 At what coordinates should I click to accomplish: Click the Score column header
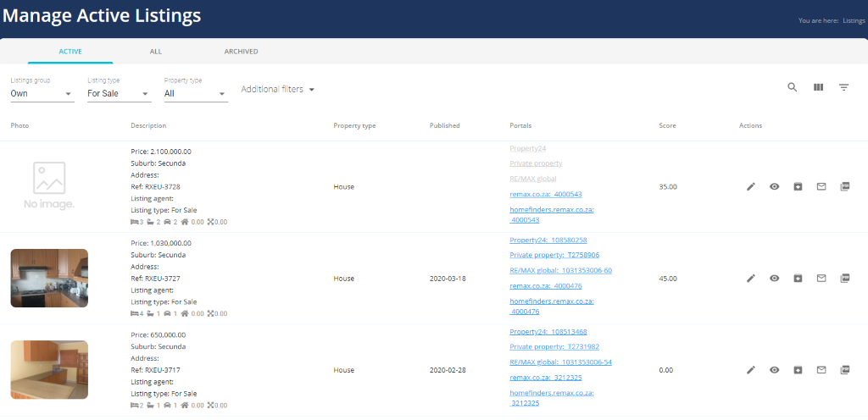click(x=667, y=125)
